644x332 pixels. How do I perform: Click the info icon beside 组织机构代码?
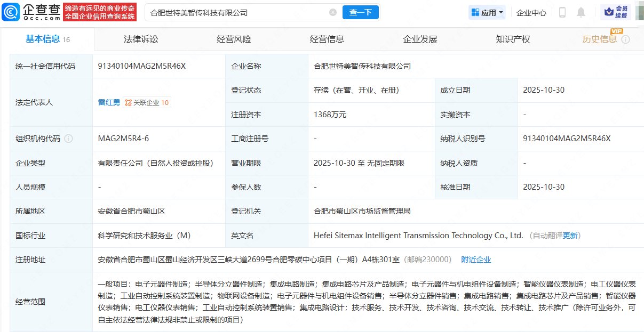pyautogui.click(x=68, y=139)
